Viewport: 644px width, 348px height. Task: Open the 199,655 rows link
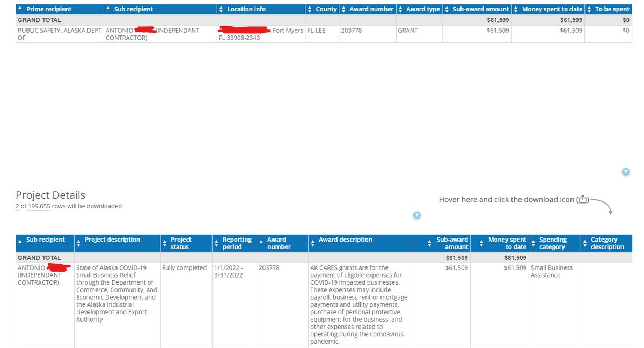pos(40,206)
